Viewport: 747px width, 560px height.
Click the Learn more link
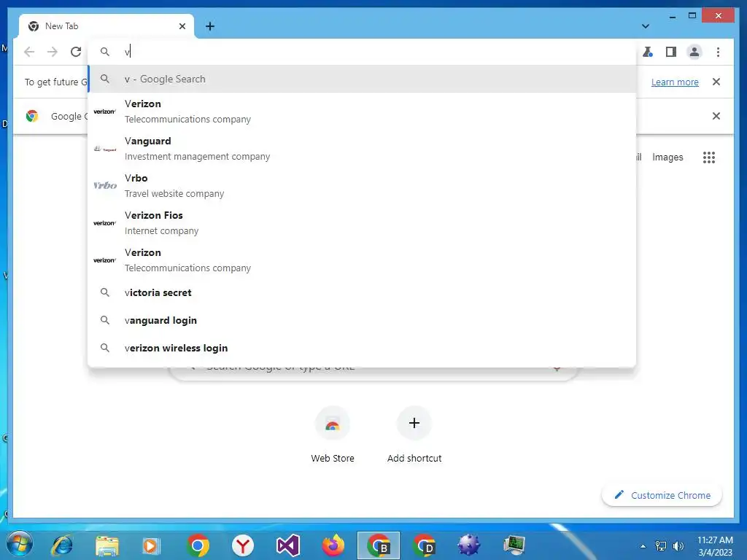click(675, 82)
